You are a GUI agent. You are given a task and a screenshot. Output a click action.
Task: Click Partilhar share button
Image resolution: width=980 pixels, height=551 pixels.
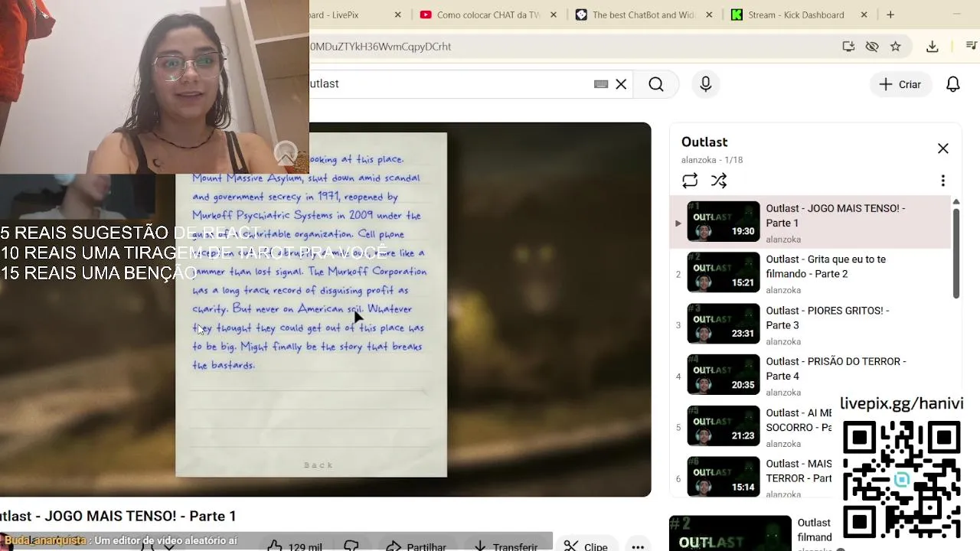pyautogui.click(x=416, y=546)
